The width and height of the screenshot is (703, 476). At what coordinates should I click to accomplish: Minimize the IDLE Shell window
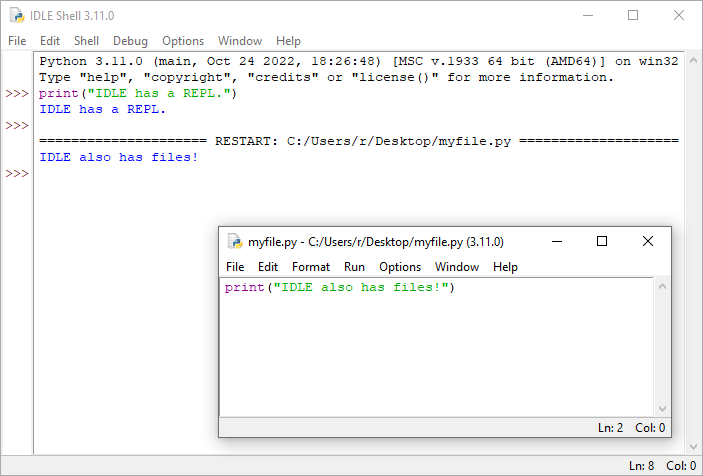point(588,16)
